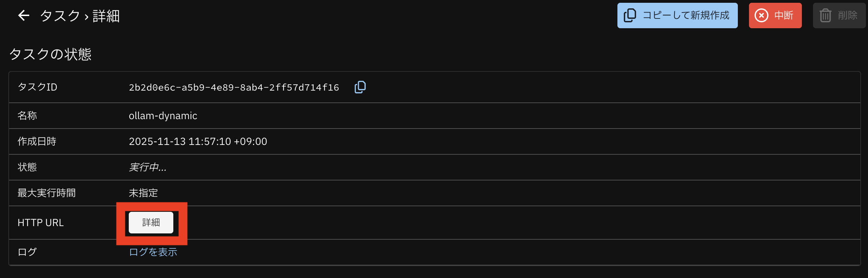
Task: Click the task name ollam-dynamic
Action: click(x=163, y=116)
